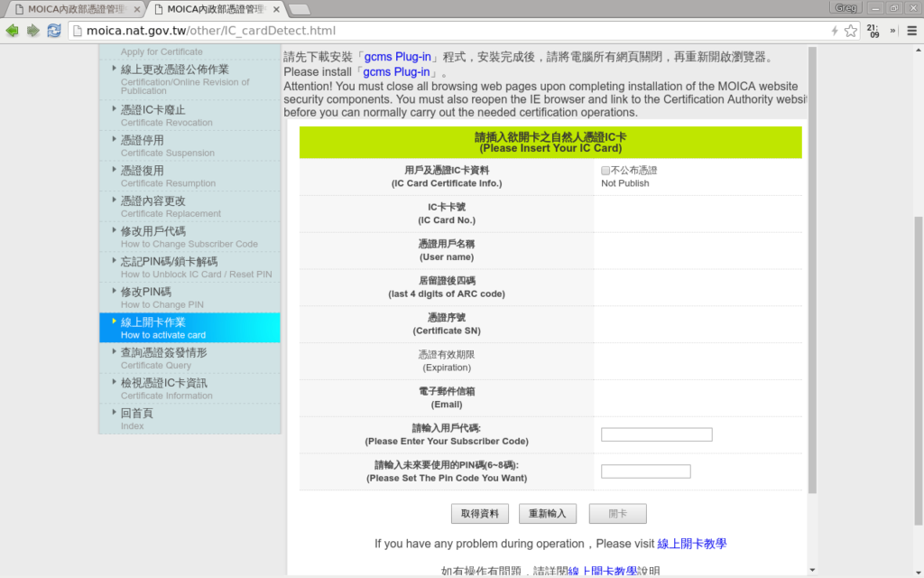The image size is (924, 578).
Task: Click the 取得資料 button
Action: (480, 514)
